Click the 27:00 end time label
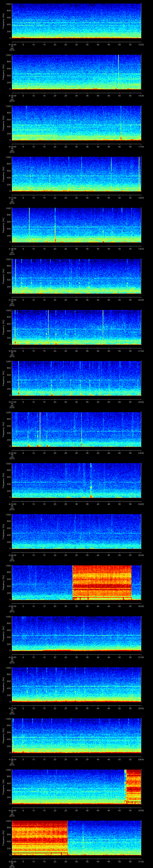Screen dimensions: 153x868 click(141, 657)
